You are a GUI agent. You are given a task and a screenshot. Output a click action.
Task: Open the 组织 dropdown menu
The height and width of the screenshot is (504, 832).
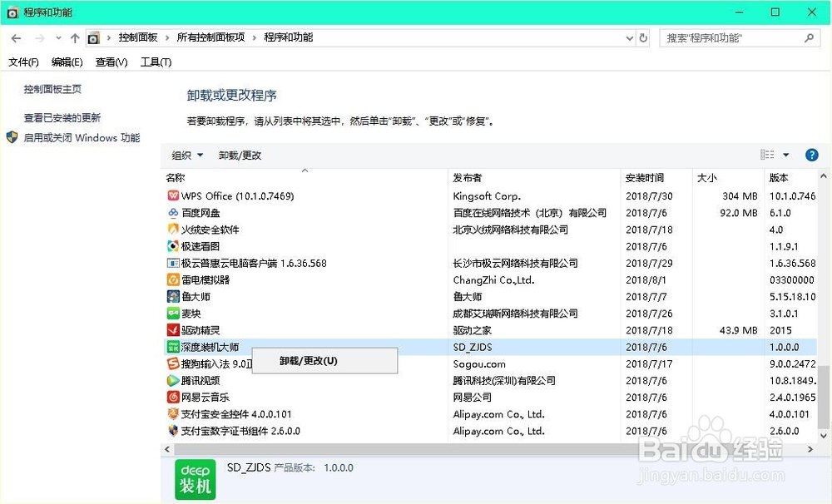tap(186, 155)
